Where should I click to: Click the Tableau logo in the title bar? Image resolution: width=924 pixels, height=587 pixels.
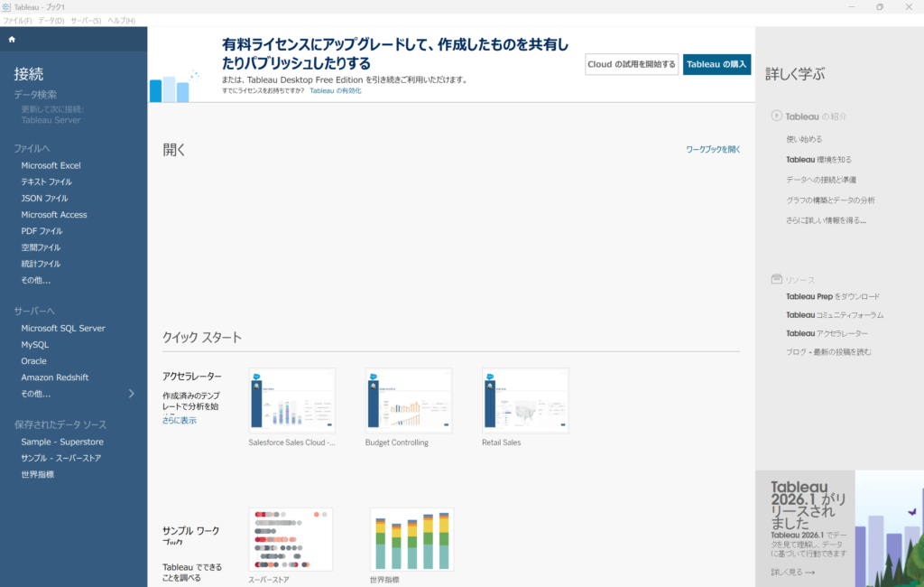7,7
